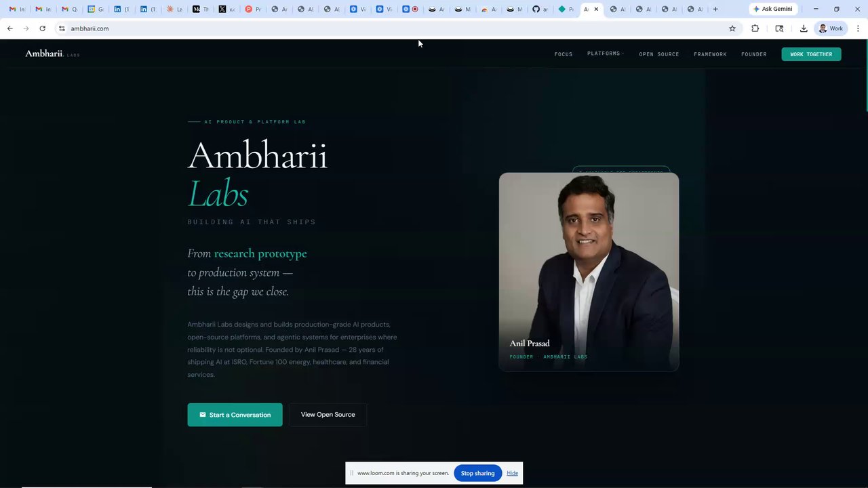Viewport: 868px width, 488px height.
Task: Click the Work Together button
Action: click(x=811, y=54)
